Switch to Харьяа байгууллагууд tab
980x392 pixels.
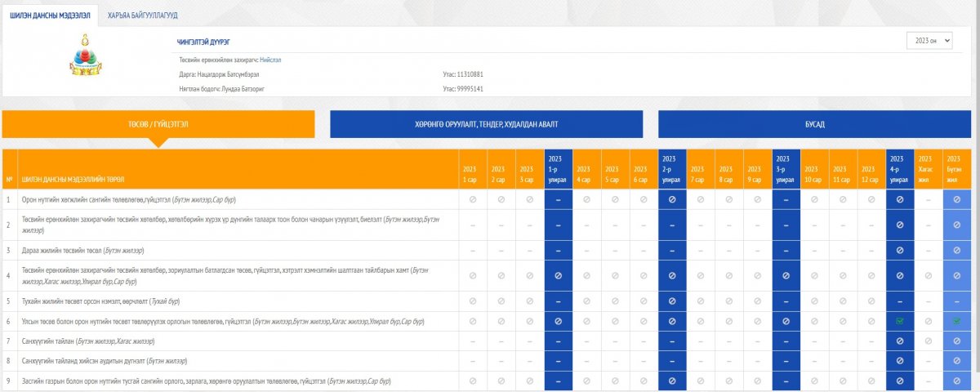pyautogui.click(x=142, y=15)
